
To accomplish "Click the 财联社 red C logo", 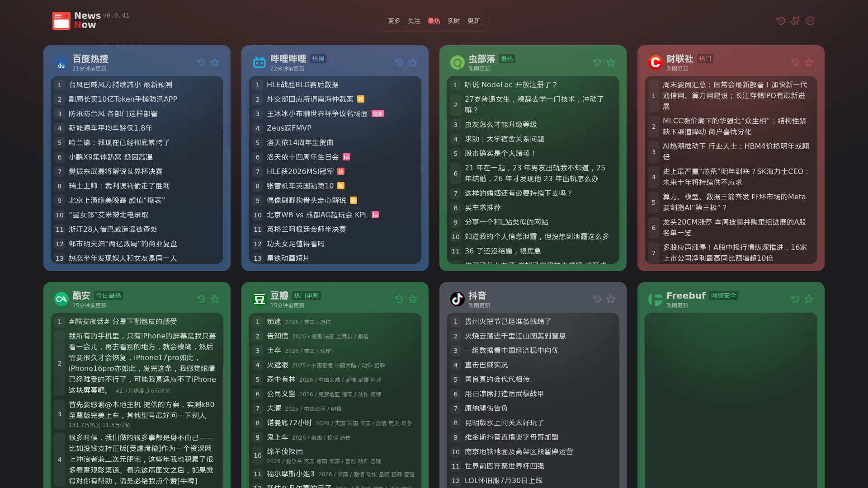I will (656, 62).
